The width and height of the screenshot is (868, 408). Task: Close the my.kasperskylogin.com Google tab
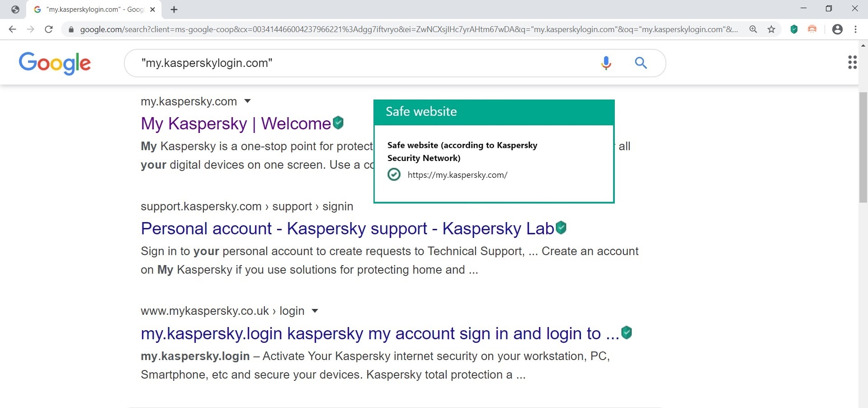(x=153, y=9)
